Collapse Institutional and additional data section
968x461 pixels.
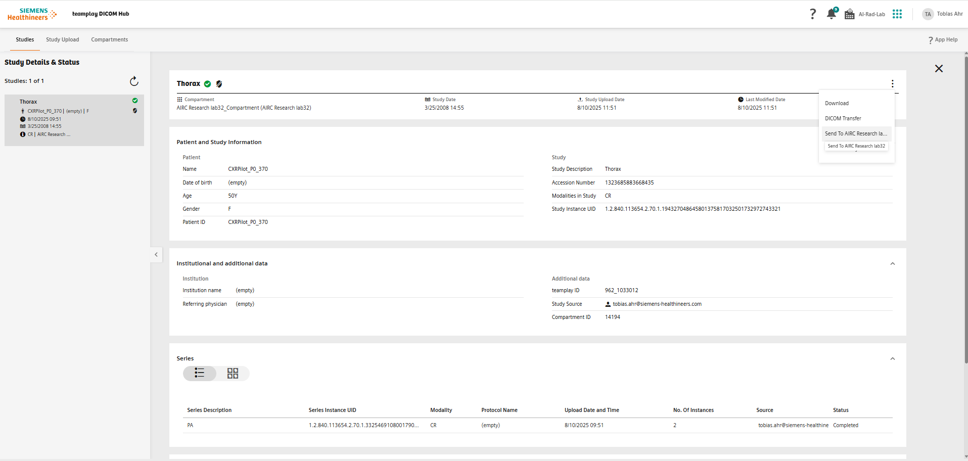892,264
